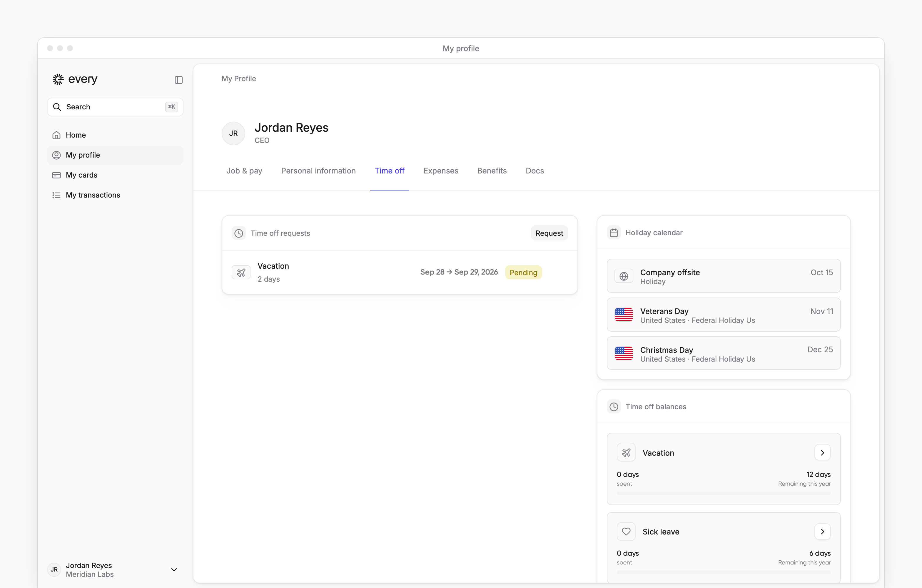Screen dimensions: 922x588
Task: Focus the Search input field
Action: point(115,107)
